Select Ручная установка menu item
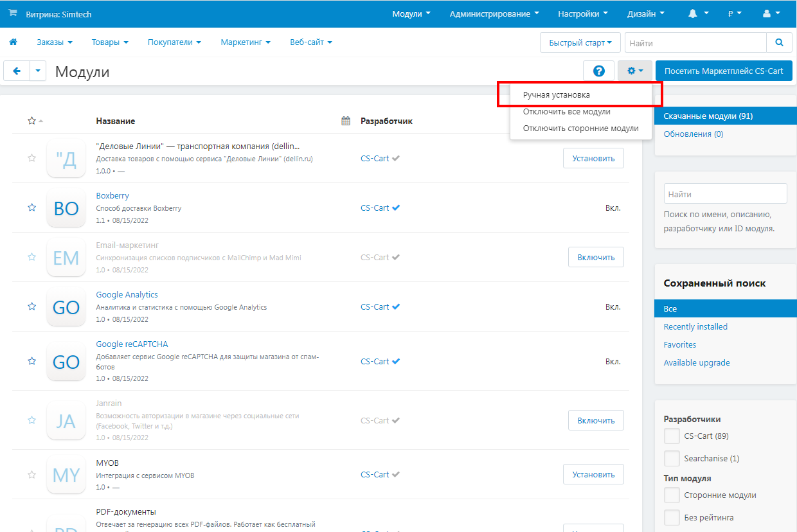 pyautogui.click(x=581, y=94)
